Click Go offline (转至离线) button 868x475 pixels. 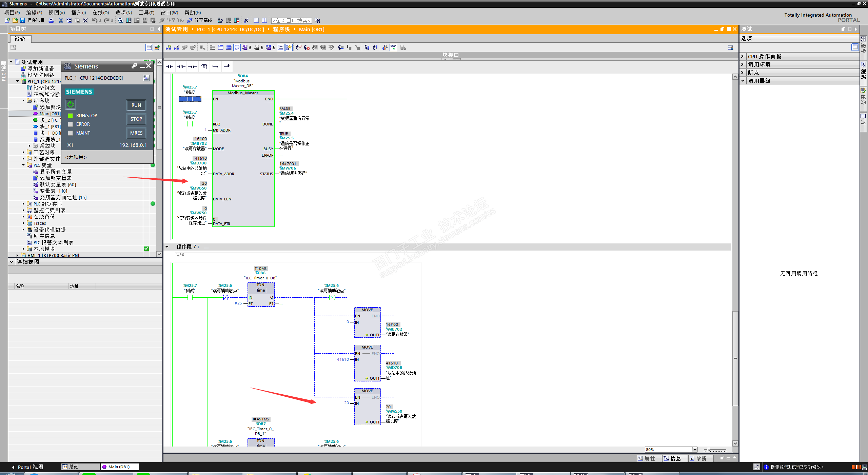pyautogui.click(x=200, y=20)
